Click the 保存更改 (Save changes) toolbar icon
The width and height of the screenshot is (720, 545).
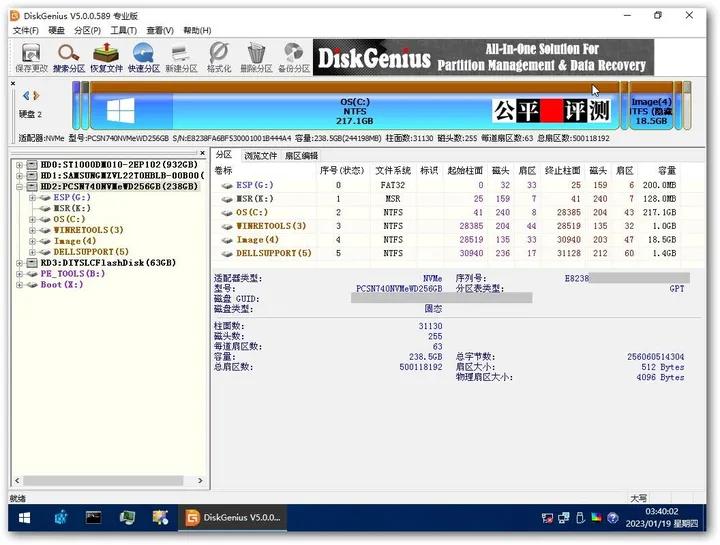point(31,56)
